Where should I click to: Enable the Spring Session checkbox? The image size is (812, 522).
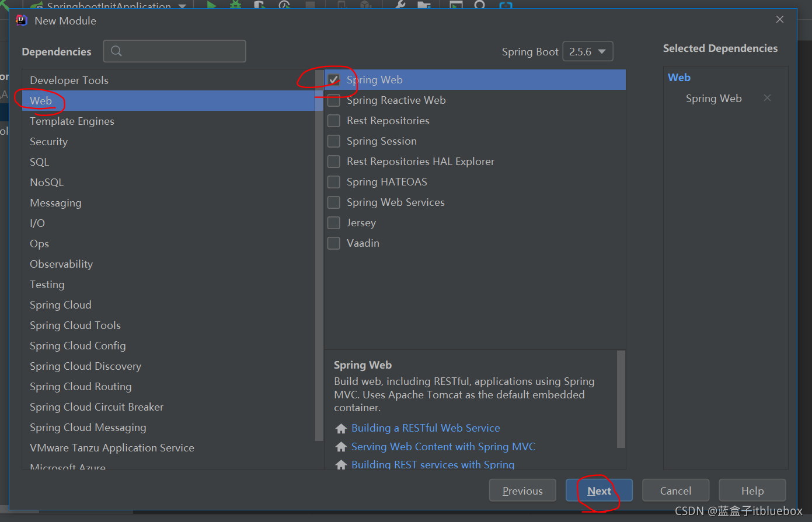[334, 141]
